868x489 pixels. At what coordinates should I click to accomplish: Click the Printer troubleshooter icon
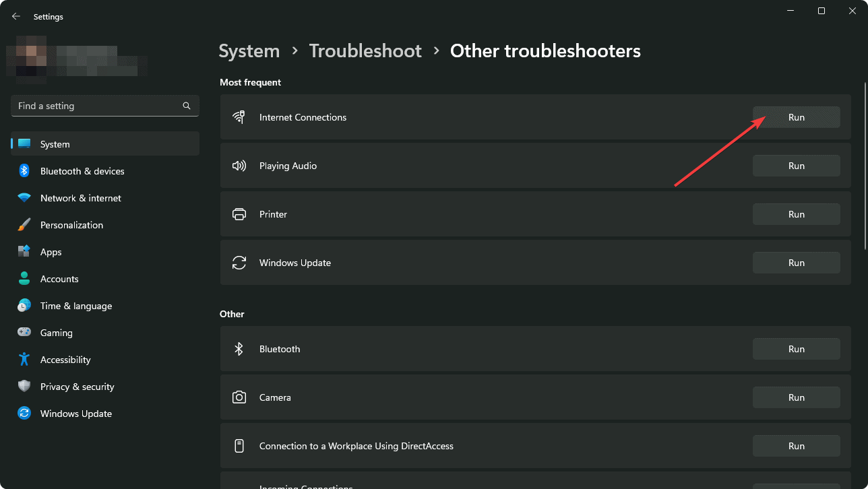coord(239,214)
